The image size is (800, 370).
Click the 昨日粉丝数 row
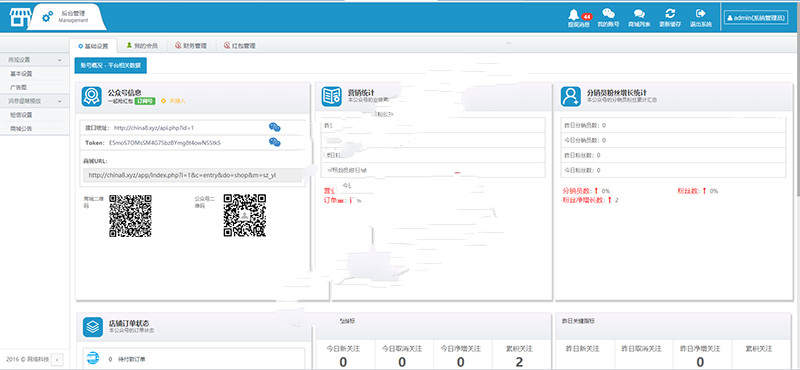pos(673,155)
